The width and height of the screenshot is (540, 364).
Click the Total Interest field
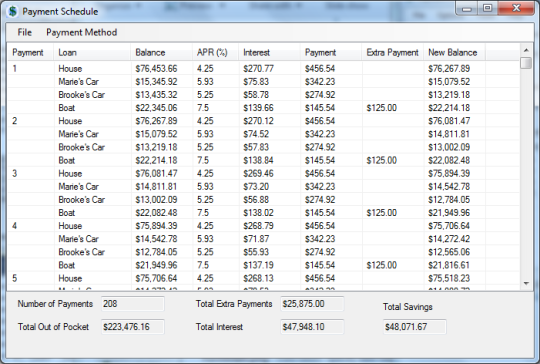coord(312,326)
